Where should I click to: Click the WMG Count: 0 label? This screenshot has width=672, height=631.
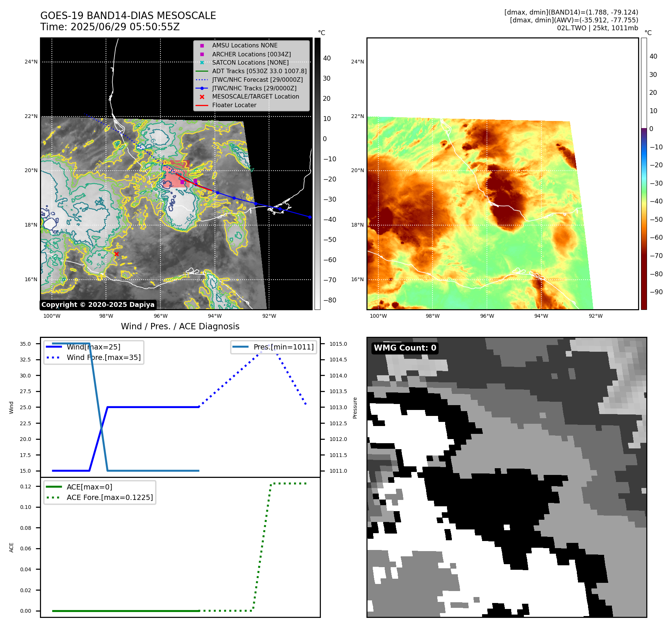tap(405, 348)
